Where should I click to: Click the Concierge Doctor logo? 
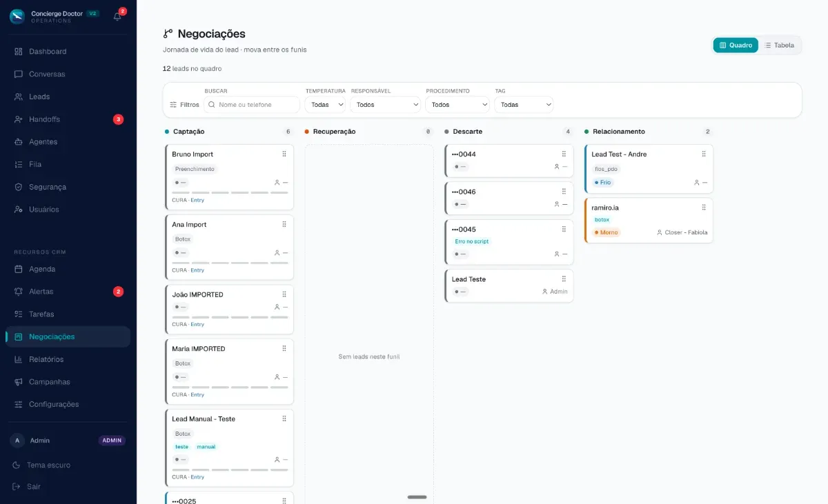pos(17,17)
